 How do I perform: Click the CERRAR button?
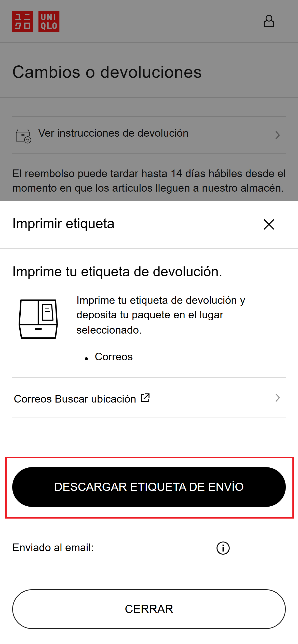pyautogui.click(x=149, y=609)
